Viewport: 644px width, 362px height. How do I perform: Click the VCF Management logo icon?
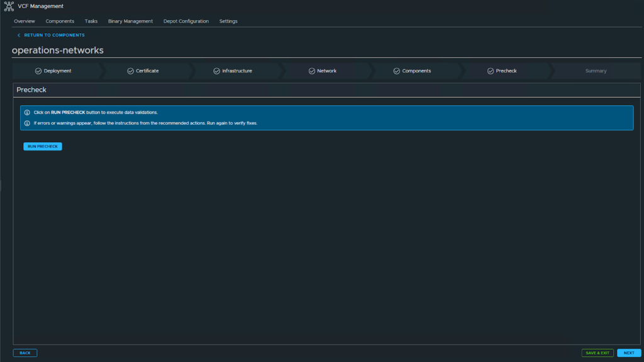(9, 6)
